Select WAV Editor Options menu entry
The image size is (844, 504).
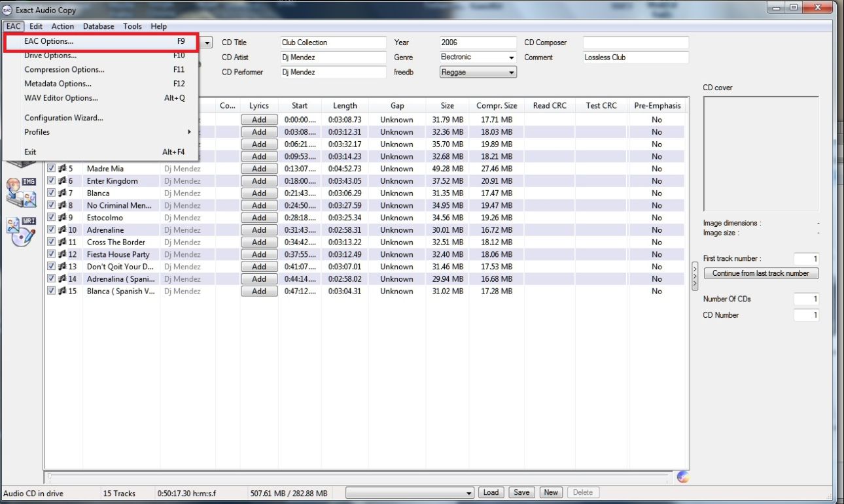[101, 98]
